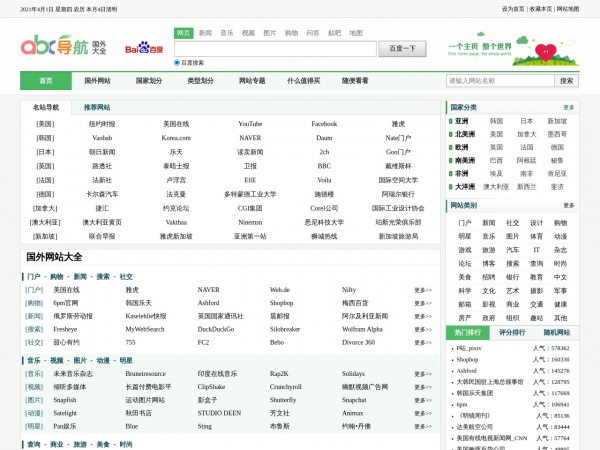Open the 北美洲 continent category
600x450 pixels.
pos(465,134)
